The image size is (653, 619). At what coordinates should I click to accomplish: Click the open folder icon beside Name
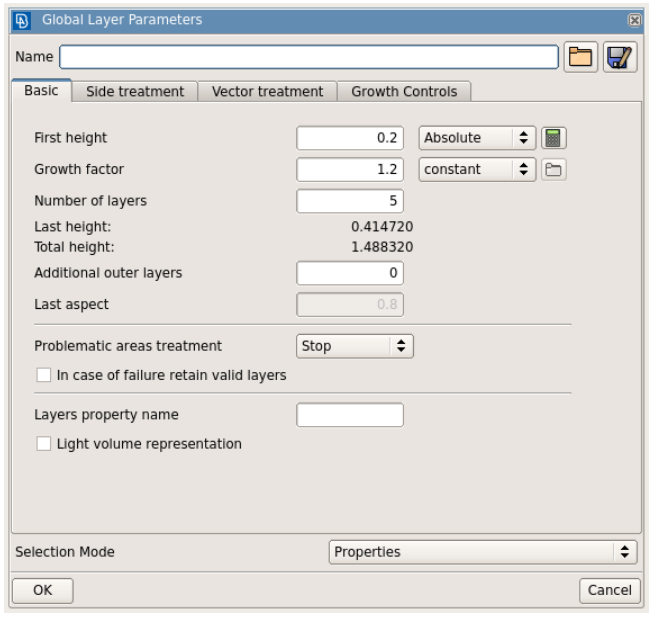click(x=579, y=57)
